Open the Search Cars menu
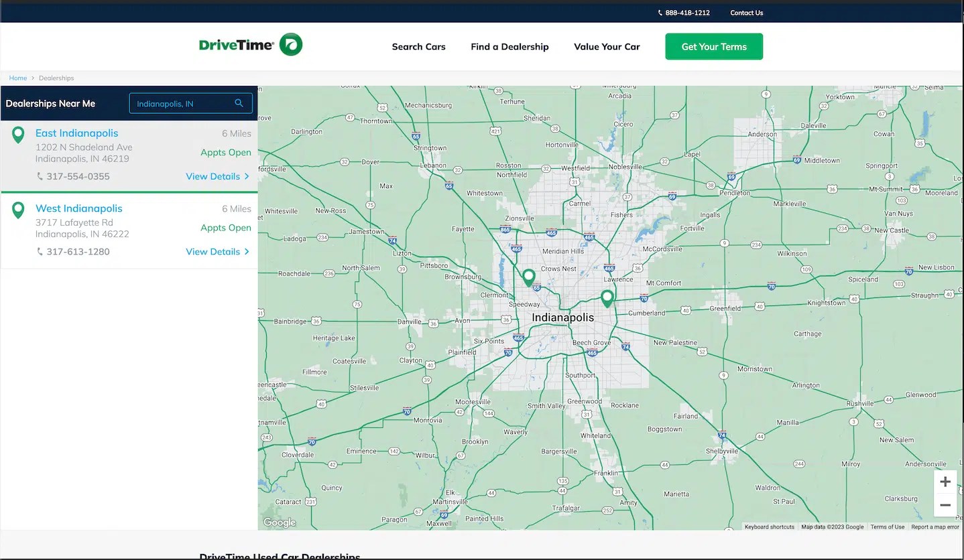This screenshot has width=964, height=560. tap(418, 46)
